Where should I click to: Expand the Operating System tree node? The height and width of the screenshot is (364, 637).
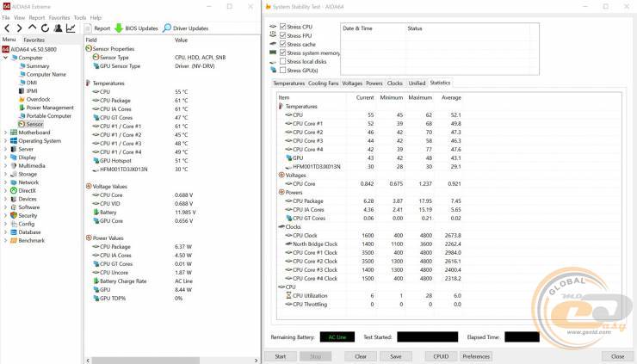(x=6, y=141)
